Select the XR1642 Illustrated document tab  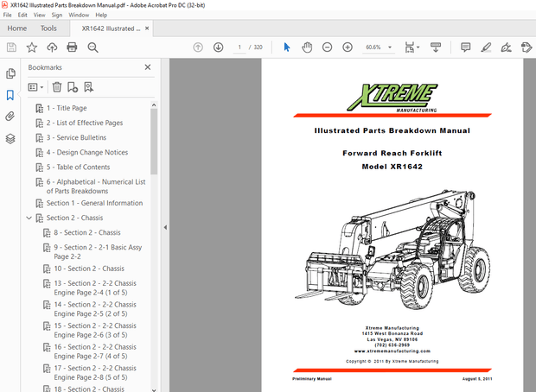pos(111,28)
